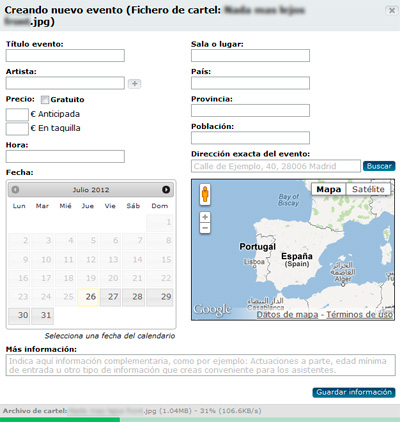Click the Más información text area
400x422 pixels.
[x=201, y=365]
